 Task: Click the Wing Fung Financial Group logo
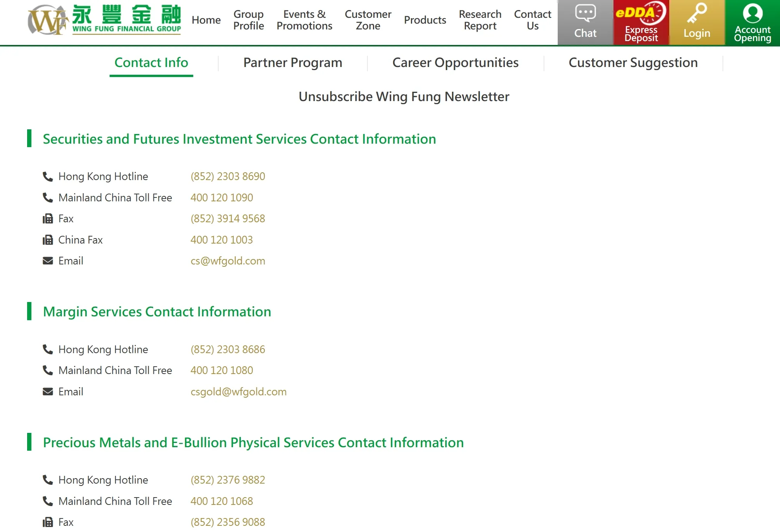(104, 20)
